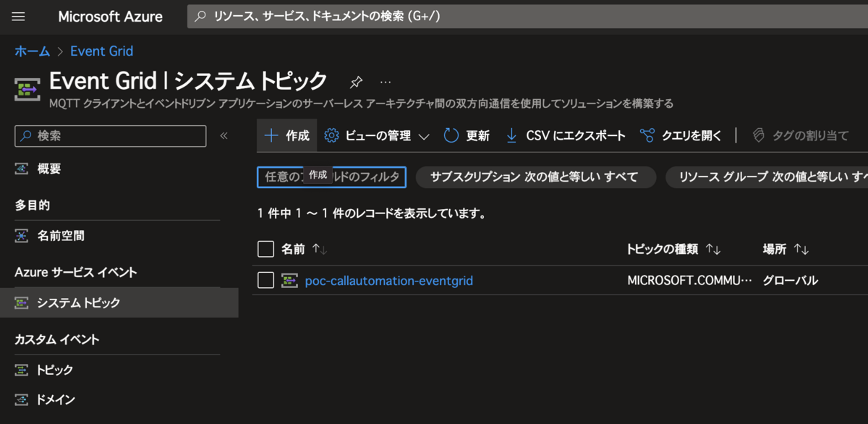This screenshot has width=868, height=424.
Task: Open the サブスクリプション filter pill
Action: click(535, 177)
